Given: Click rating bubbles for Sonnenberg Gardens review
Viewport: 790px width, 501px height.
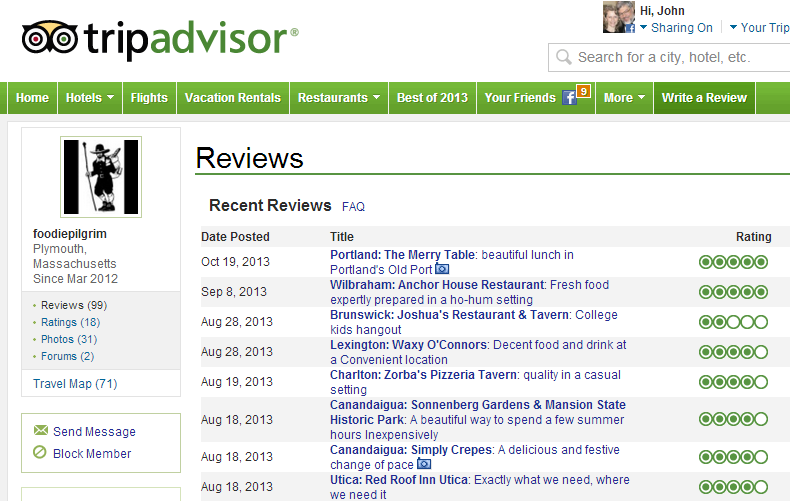Looking at the screenshot, I should pyautogui.click(x=733, y=419).
